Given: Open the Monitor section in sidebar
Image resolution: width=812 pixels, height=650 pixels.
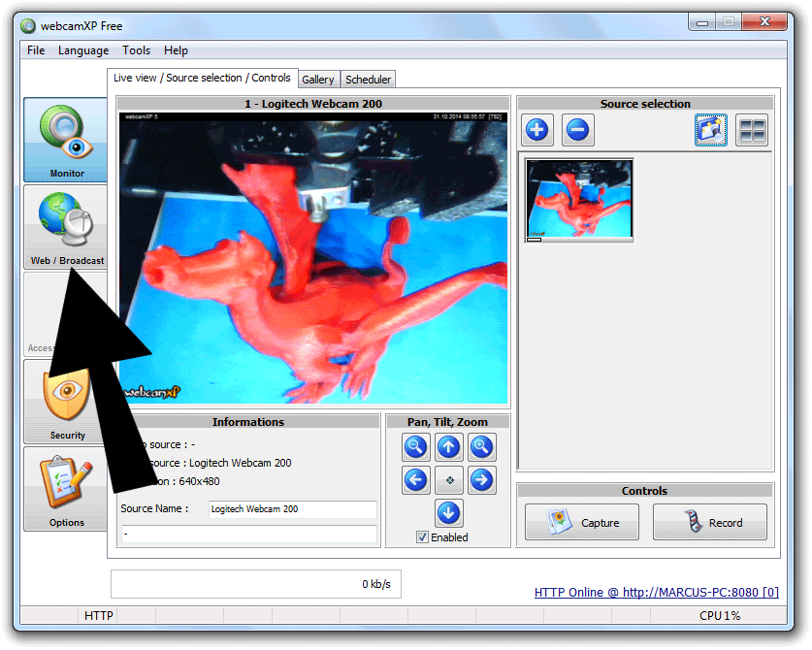Looking at the screenshot, I should pyautogui.click(x=67, y=140).
